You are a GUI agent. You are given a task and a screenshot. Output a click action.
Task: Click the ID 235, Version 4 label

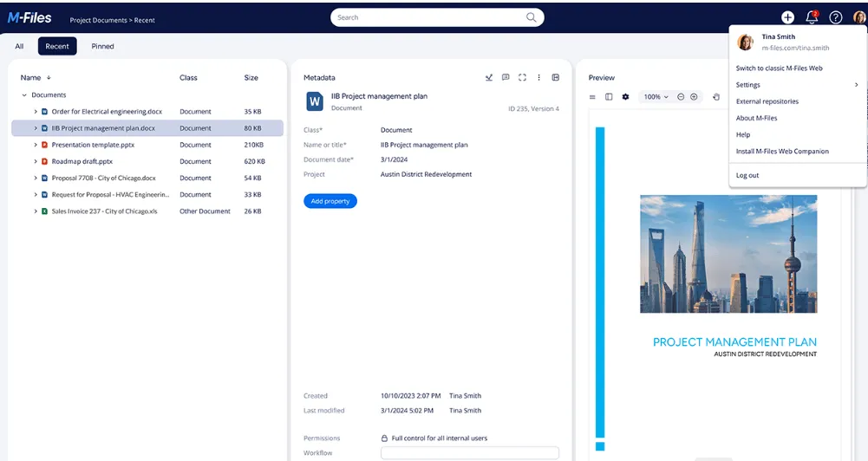(533, 108)
